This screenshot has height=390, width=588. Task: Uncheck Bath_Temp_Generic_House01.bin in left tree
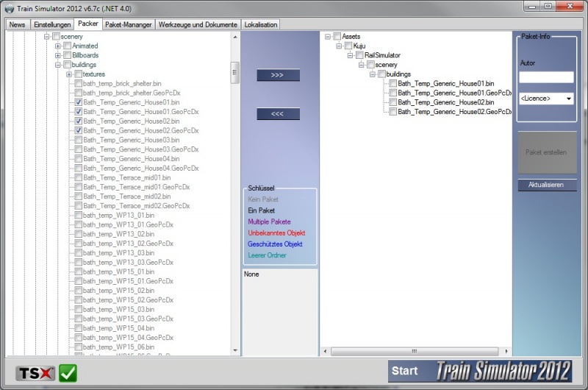[79, 102]
